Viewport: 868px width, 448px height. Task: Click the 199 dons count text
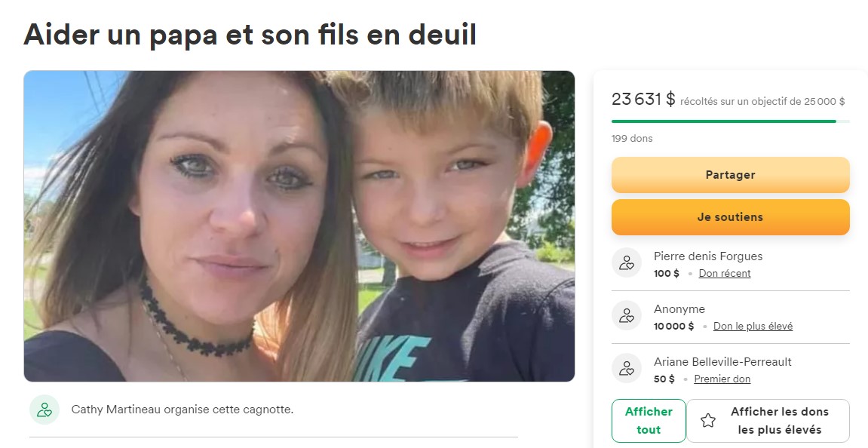tap(632, 139)
